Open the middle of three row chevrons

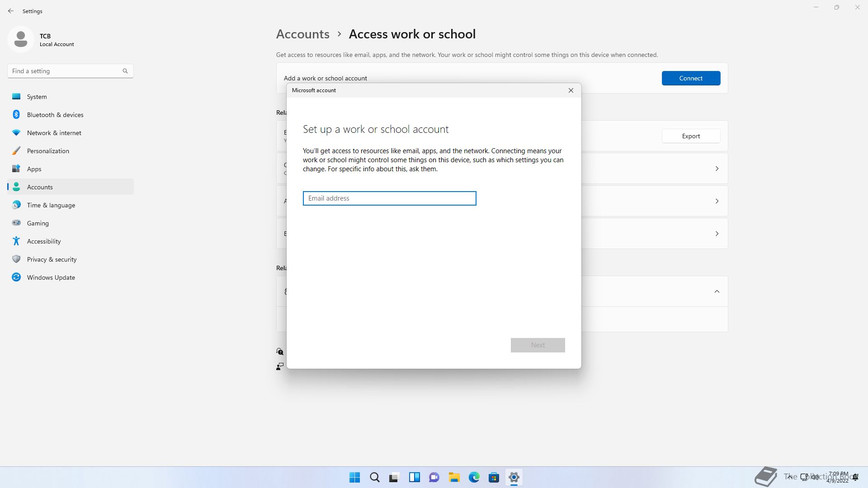[717, 201]
